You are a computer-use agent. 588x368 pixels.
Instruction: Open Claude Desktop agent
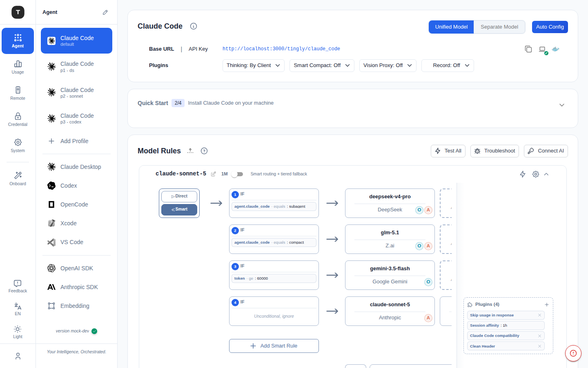tap(76, 167)
